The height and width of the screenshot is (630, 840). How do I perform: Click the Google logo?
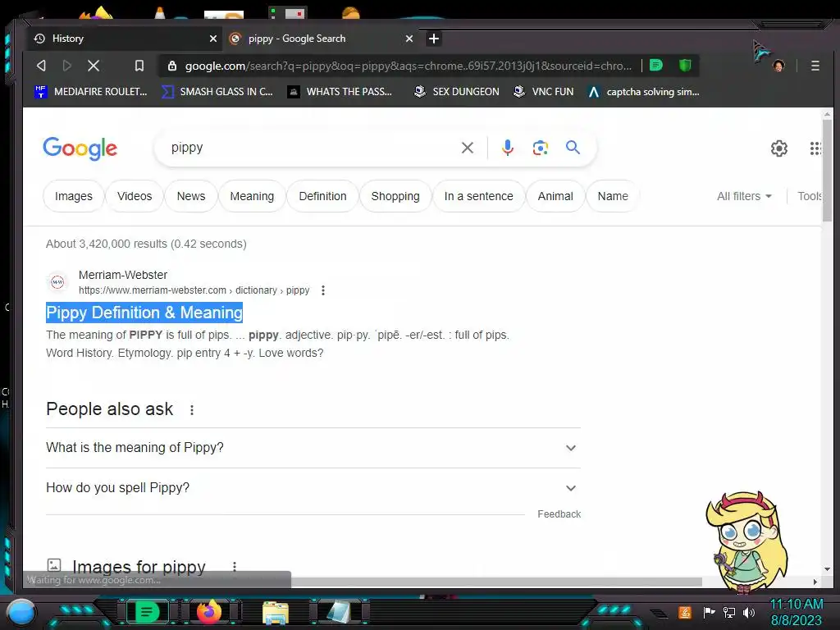tap(80, 148)
